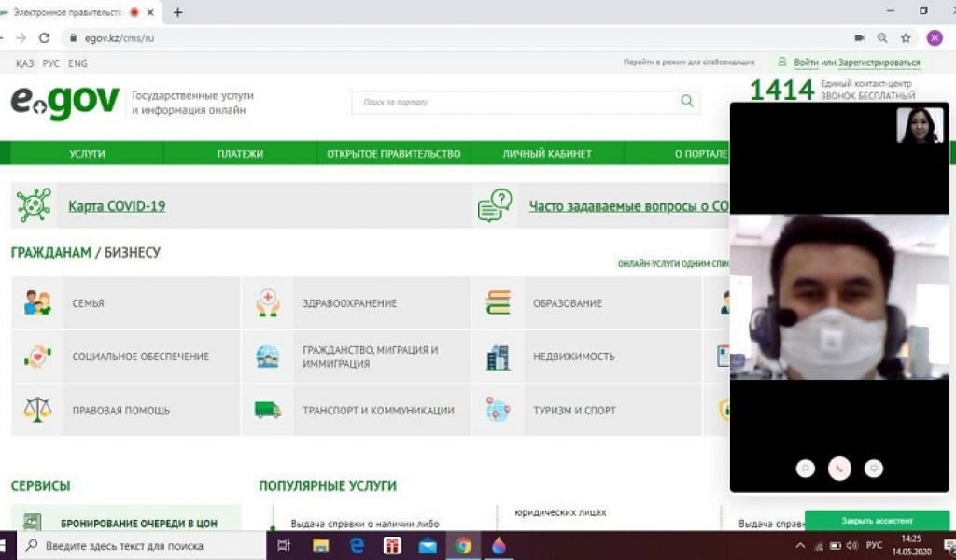
Task: Select the Социальное обеспечение heart icon
Action: coord(37,357)
